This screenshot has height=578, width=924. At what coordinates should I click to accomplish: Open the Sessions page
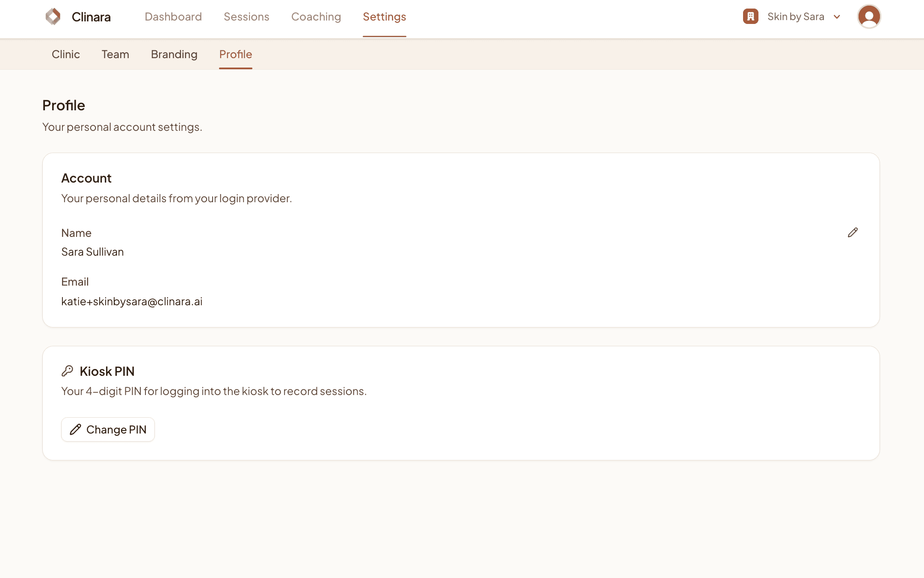(x=246, y=17)
